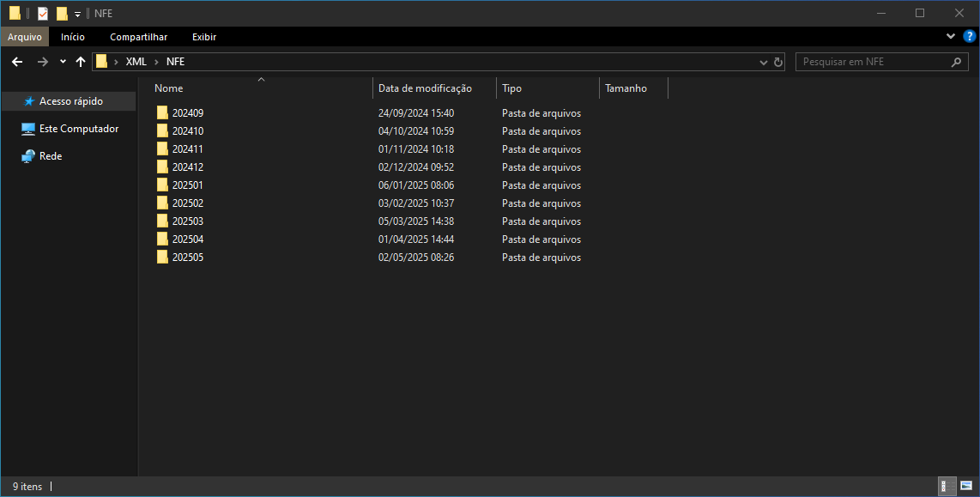Open the address bar history dropdown
Screen dimensions: 980x497
pos(764,62)
